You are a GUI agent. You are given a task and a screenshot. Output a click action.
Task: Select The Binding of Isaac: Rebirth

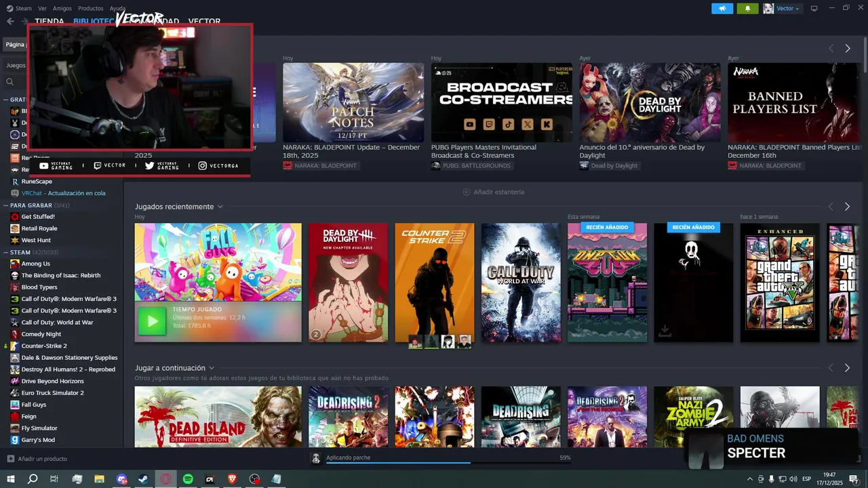[61, 275]
